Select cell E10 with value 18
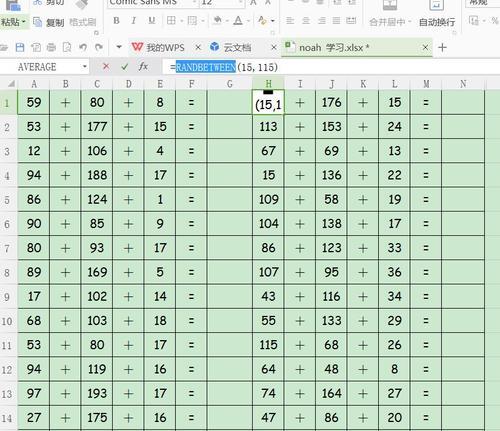The width and height of the screenshot is (500, 431). click(x=160, y=321)
